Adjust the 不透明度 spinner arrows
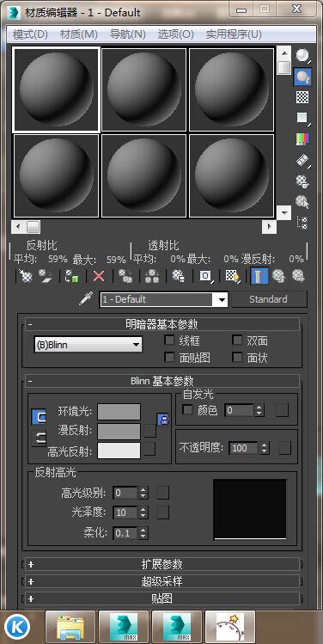Viewport: 323px width, 644px height. point(265,448)
